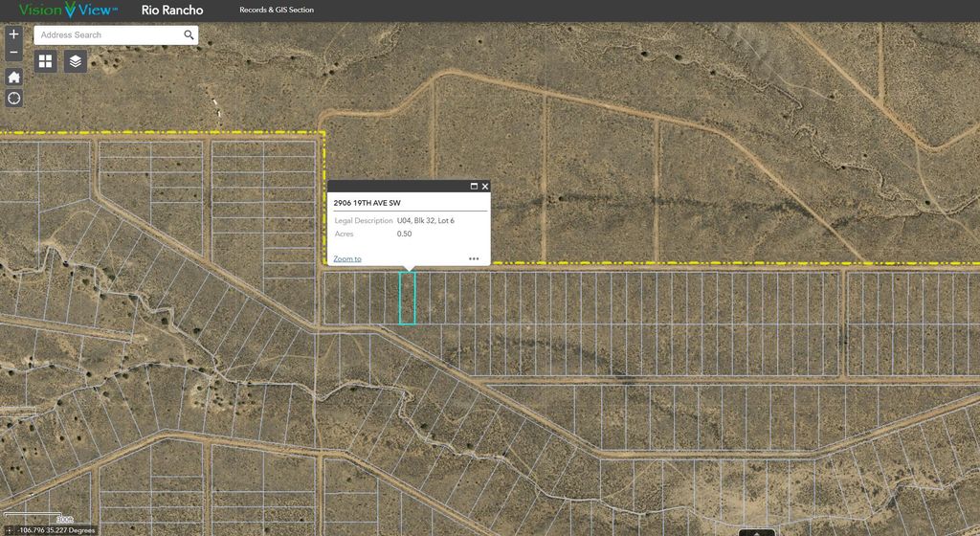The width and height of the screenshot is (980, 536).
Task: Click the search magnifier icon
Action: [x=189, y=35]
